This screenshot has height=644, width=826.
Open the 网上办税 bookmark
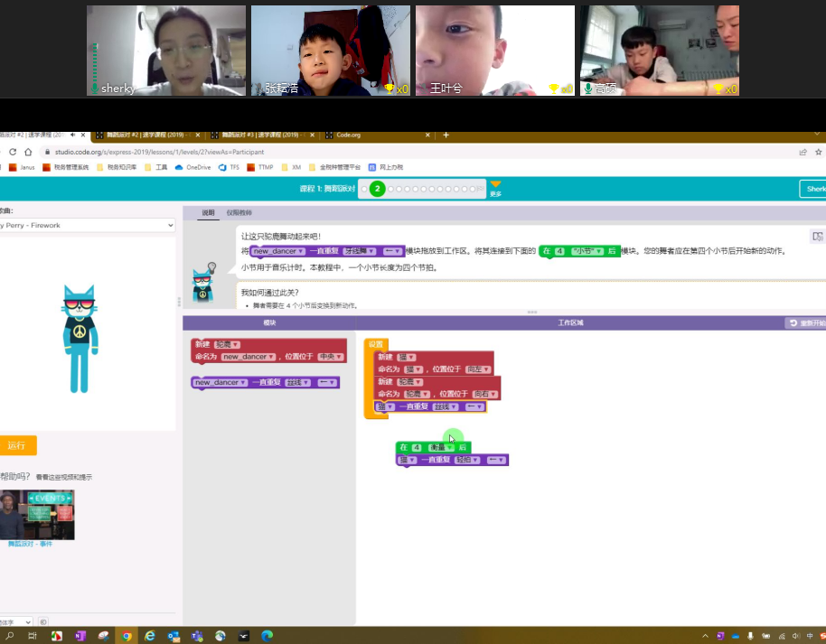click(386, 167)
